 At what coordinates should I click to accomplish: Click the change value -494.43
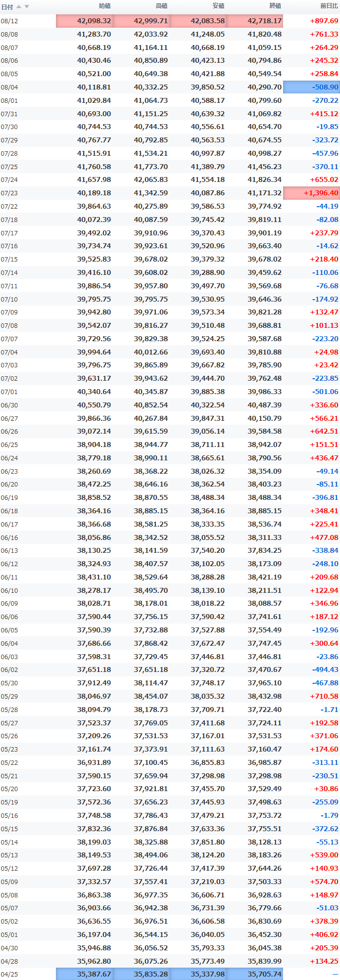click(x=325, y=669)
